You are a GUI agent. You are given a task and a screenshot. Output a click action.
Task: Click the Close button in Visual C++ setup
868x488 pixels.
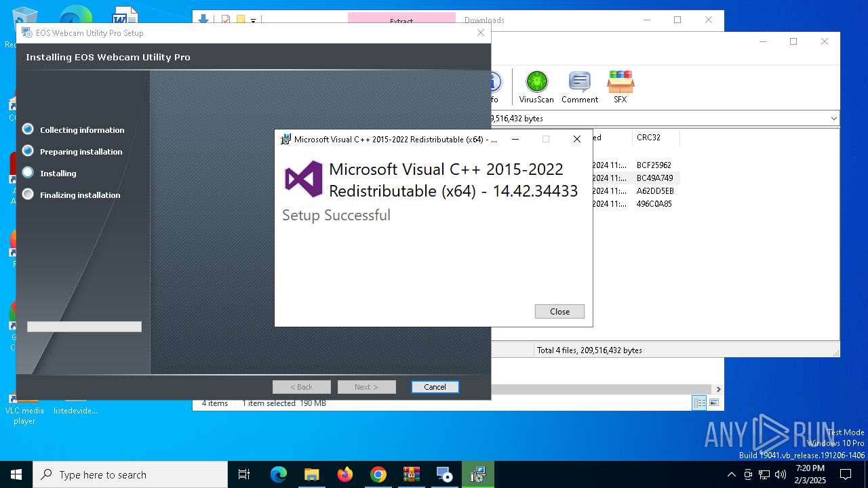pos(559,311)
